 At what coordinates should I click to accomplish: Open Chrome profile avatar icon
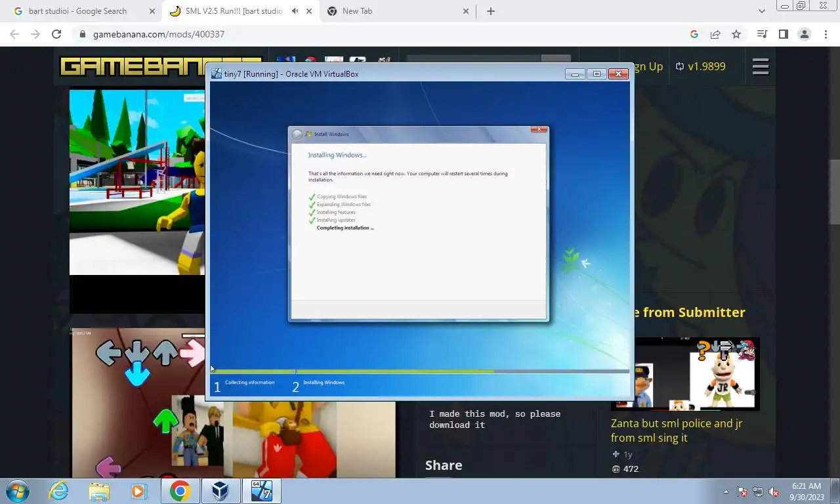(804, 34)
